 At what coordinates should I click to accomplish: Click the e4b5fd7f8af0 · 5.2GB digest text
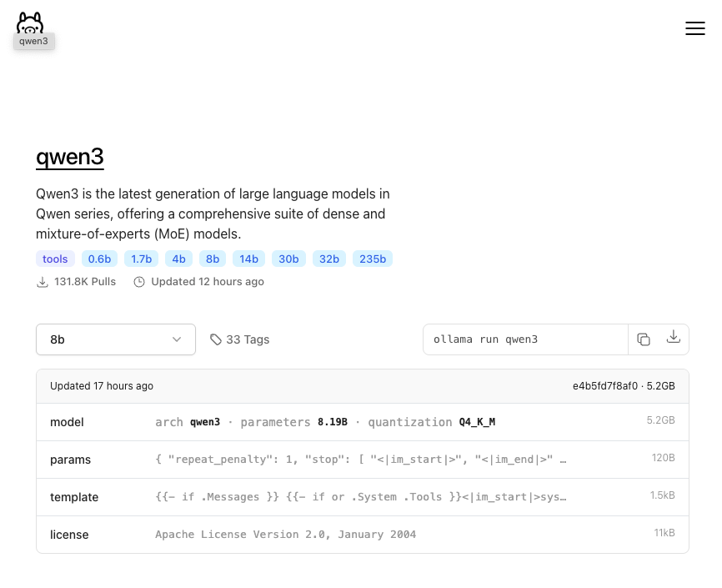point(624,386)
